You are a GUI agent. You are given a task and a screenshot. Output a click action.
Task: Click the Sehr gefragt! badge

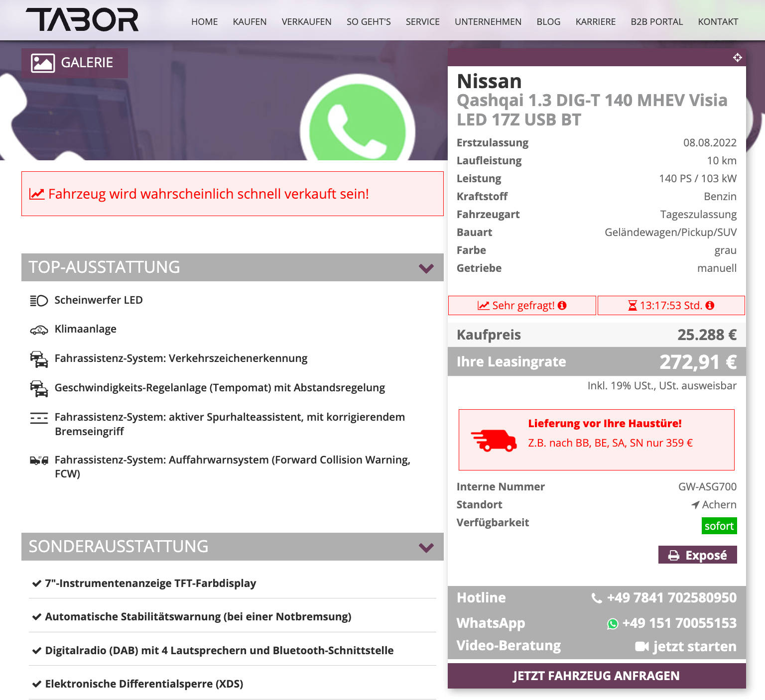tap(522, 306)
